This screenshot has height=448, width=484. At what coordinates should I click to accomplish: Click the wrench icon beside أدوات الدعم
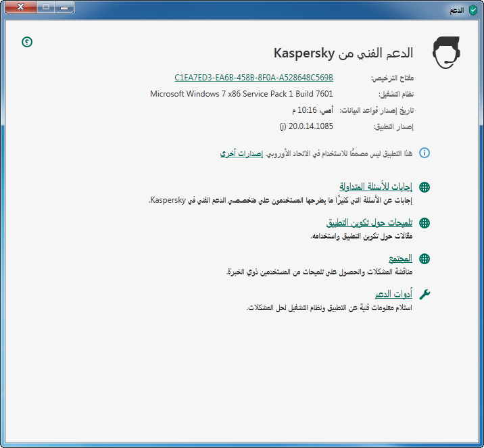[425, 295]
